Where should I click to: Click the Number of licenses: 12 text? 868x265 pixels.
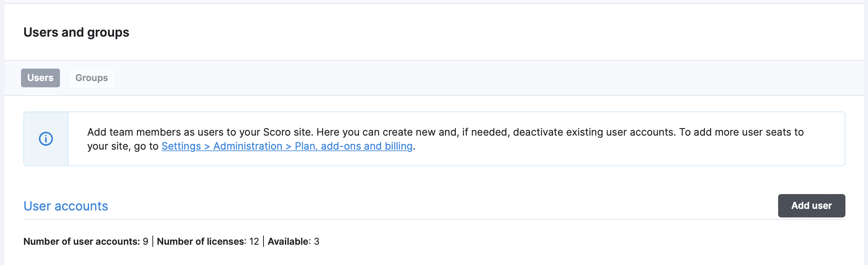(208, 242)
